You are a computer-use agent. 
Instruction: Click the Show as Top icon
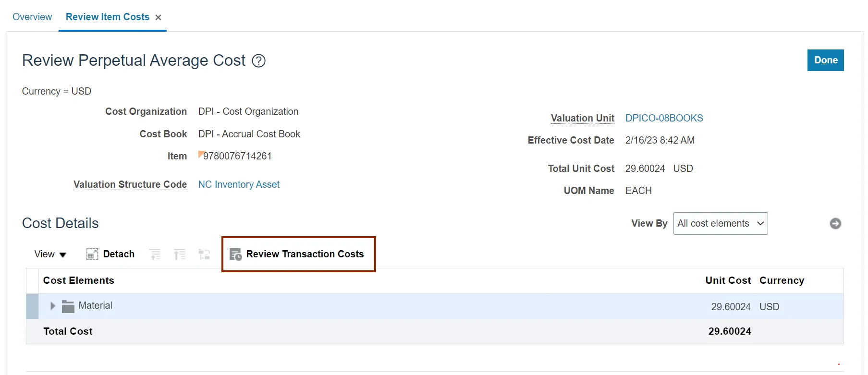(204, 254)
